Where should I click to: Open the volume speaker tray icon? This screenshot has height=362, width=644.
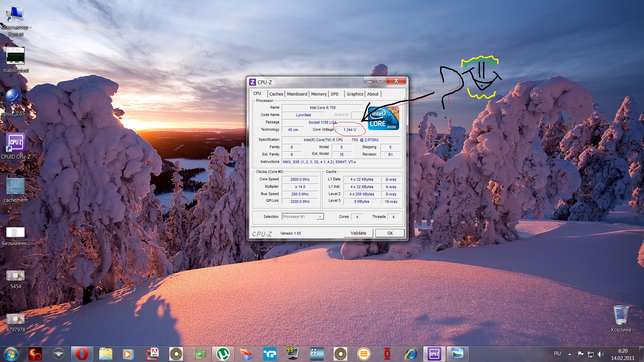601,354
